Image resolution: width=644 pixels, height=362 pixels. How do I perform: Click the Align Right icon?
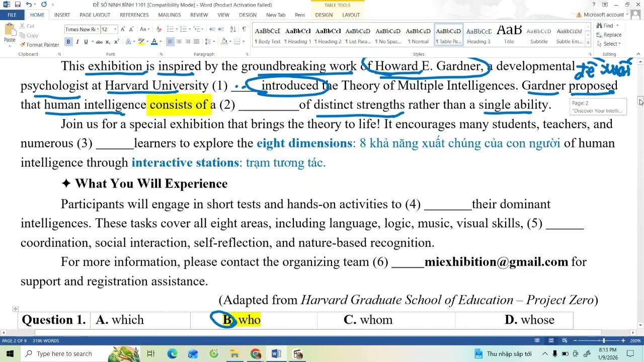click(x=188, y=42)
